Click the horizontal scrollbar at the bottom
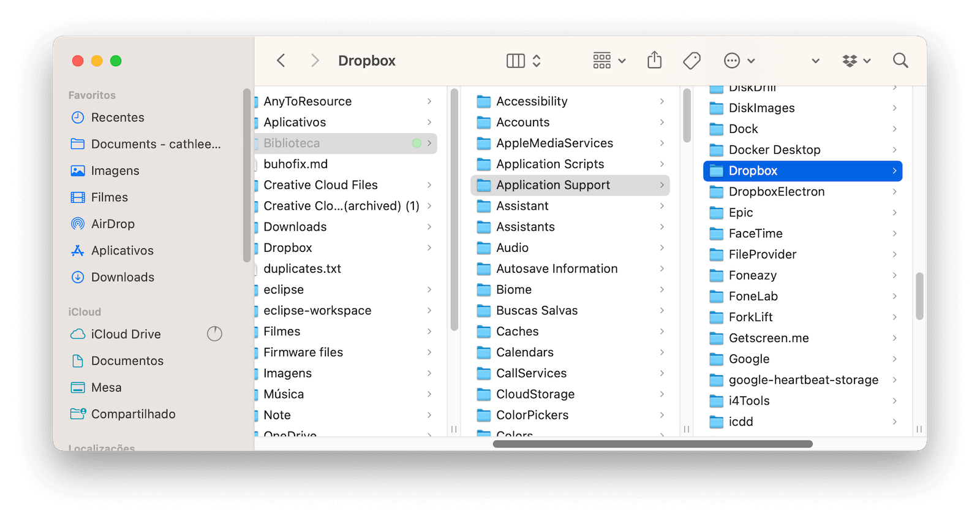This screenshot has height=521, width=980. point(653,444)
